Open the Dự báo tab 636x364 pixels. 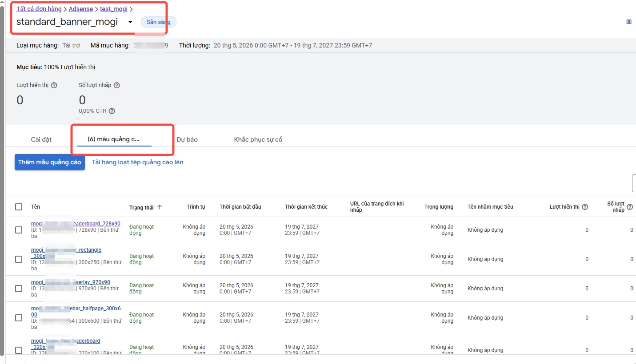187,139
